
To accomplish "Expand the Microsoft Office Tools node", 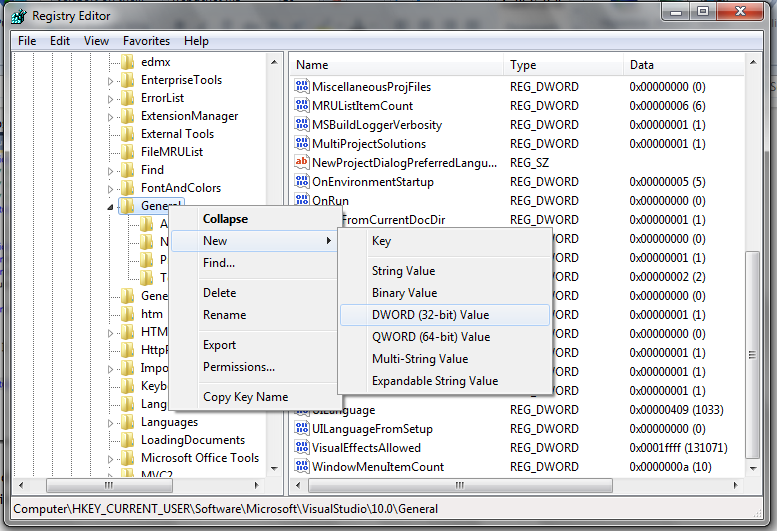I will click(111, 459).
